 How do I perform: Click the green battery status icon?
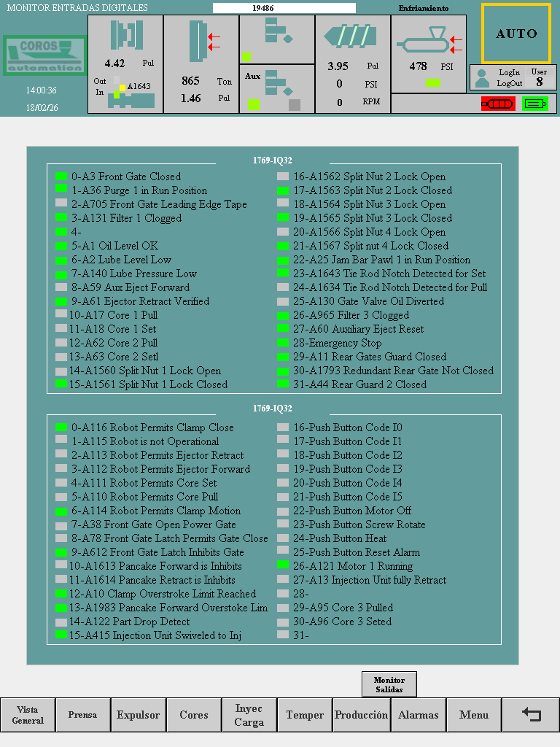(535, 104)
